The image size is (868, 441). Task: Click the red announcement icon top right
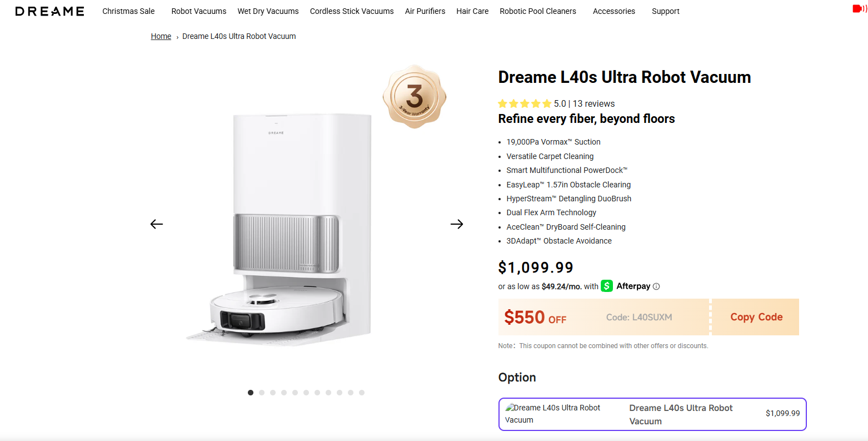[x=858, y=8]
